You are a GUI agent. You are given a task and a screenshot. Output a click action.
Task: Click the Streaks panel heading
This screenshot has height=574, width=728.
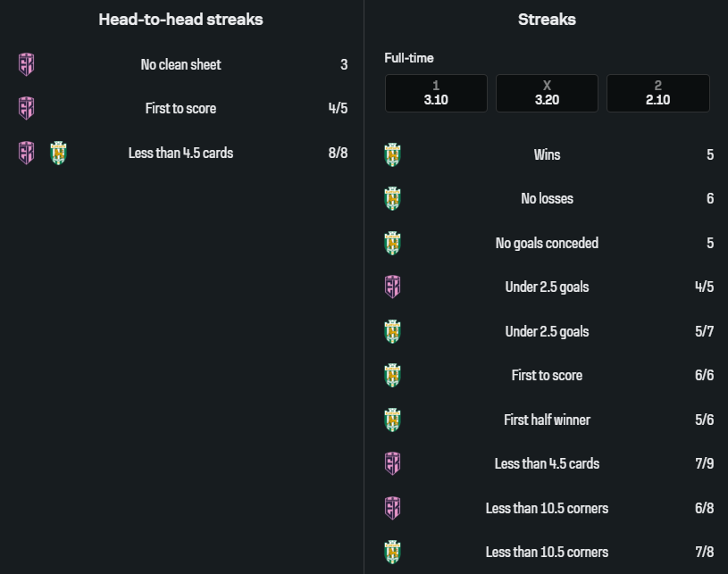[547, 19]
